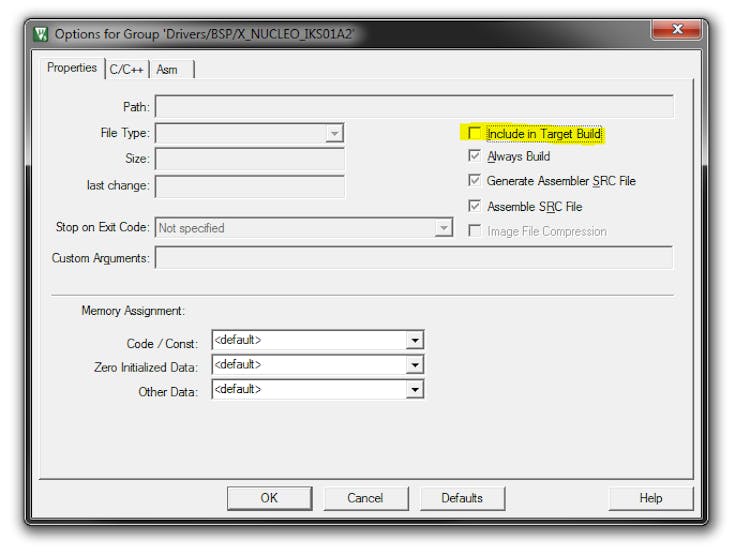Open the Code / Const memory dropdown
This screenshot has width=732, height=555.
click(x=415, y=340)
